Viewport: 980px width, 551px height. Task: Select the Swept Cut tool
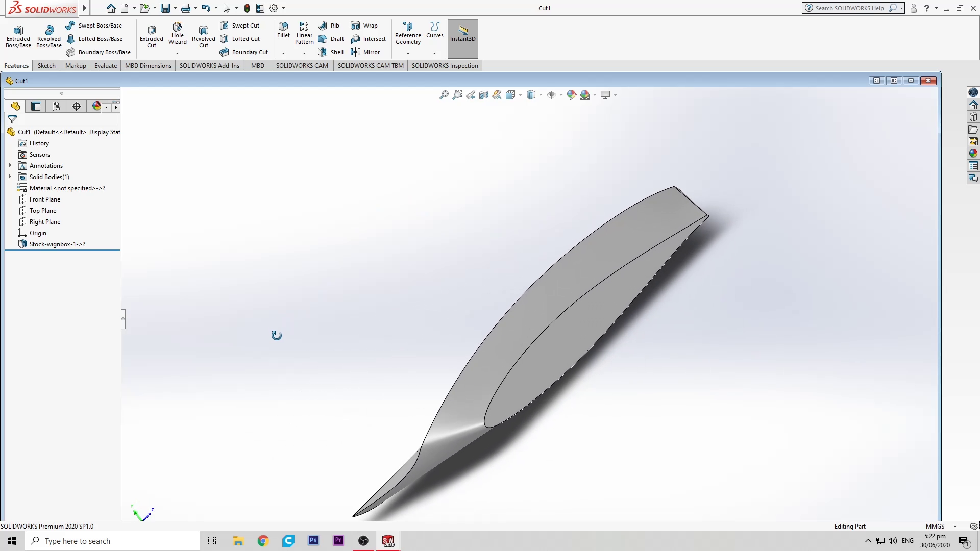pyautogui.click(x=239, y=26)
